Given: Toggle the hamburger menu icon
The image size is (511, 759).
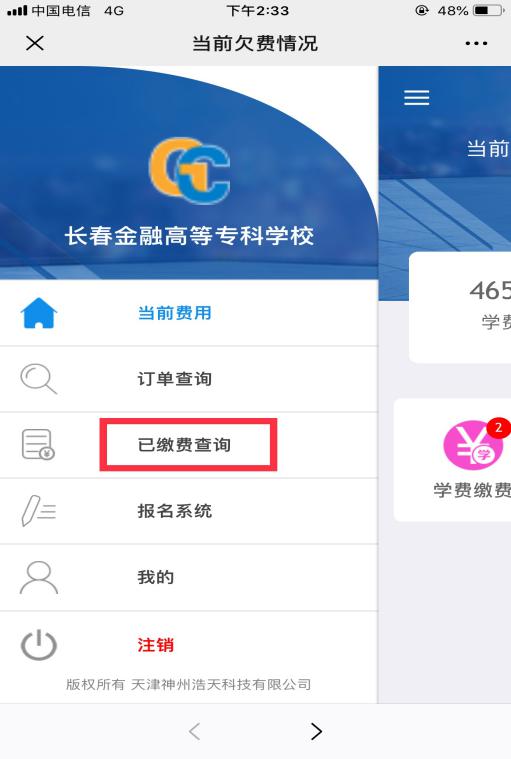Looking at the screenshot, I should coord(417,98).
